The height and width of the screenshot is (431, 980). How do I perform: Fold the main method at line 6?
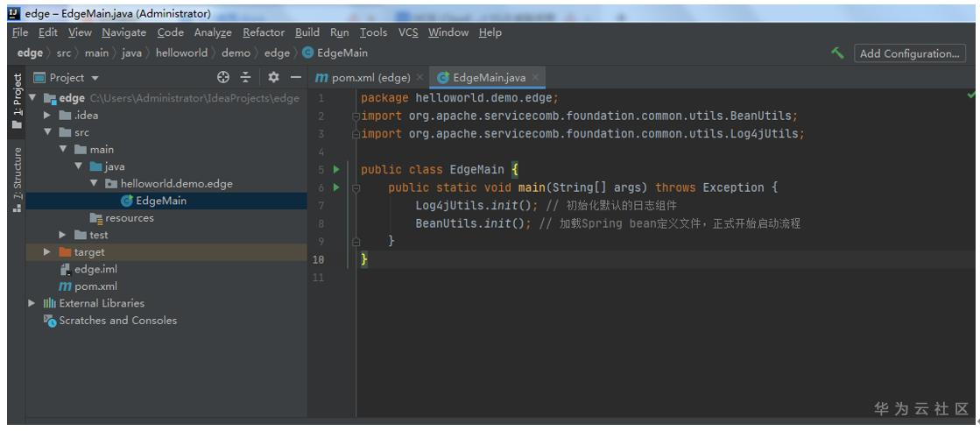pos(356,187)
